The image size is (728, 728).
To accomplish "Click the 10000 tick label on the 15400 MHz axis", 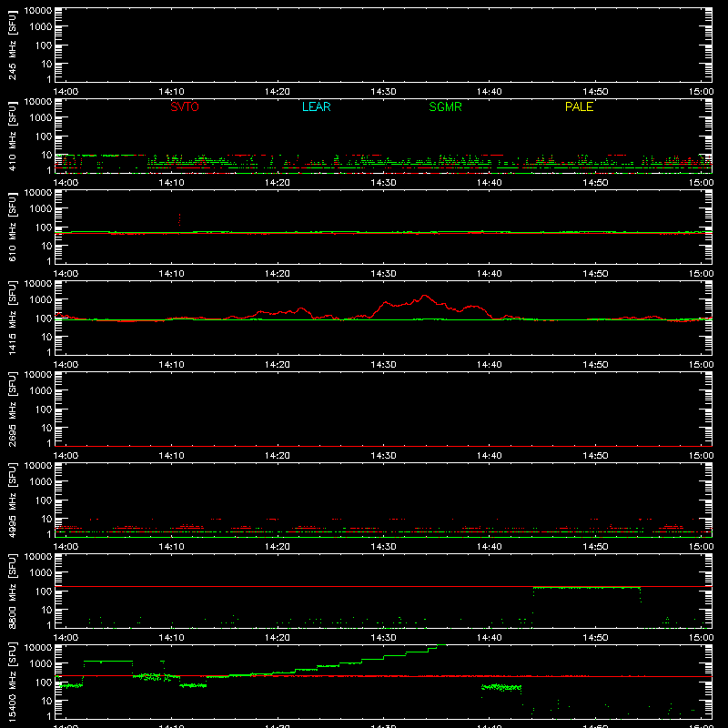I will (38, 648).
